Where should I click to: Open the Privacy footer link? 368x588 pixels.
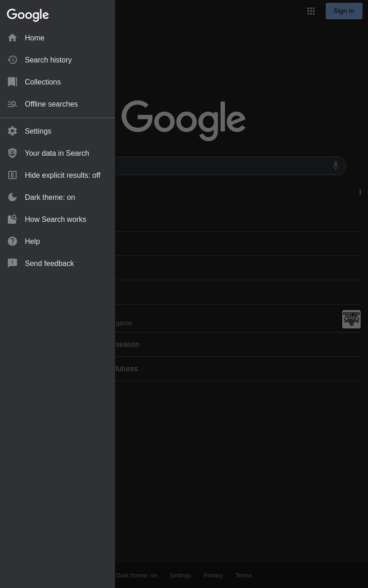[213, 575]
